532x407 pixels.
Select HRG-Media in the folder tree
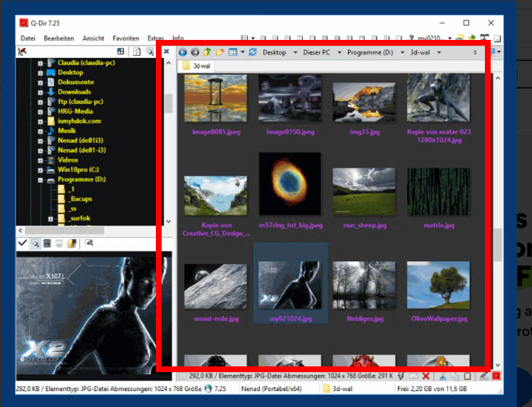point(75,111)
